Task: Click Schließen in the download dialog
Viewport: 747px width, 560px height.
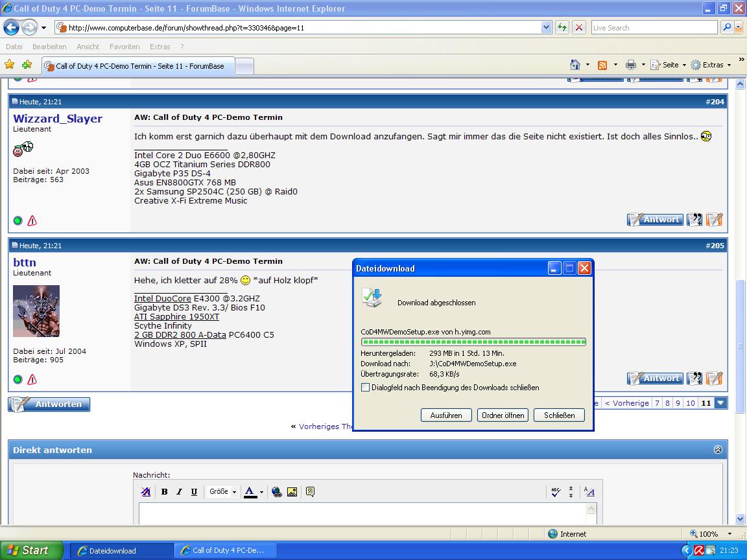Action: [560, 415]
